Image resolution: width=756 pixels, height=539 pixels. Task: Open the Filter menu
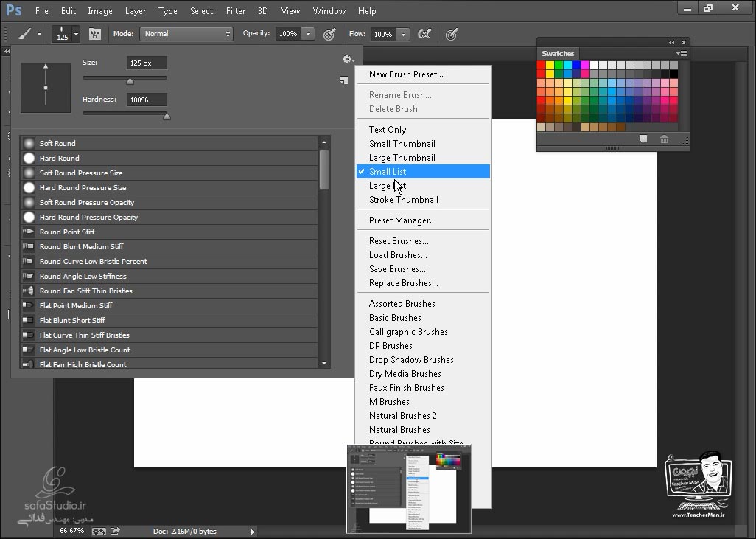tap(236, 10)
